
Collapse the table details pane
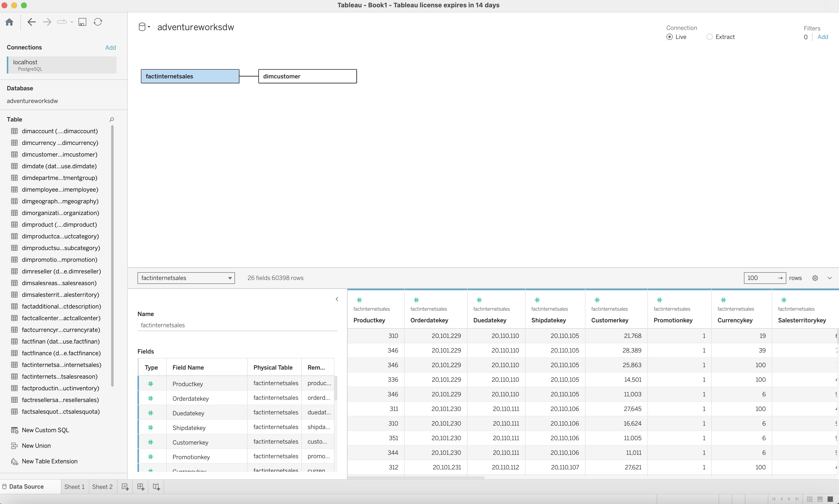(337, 299)
